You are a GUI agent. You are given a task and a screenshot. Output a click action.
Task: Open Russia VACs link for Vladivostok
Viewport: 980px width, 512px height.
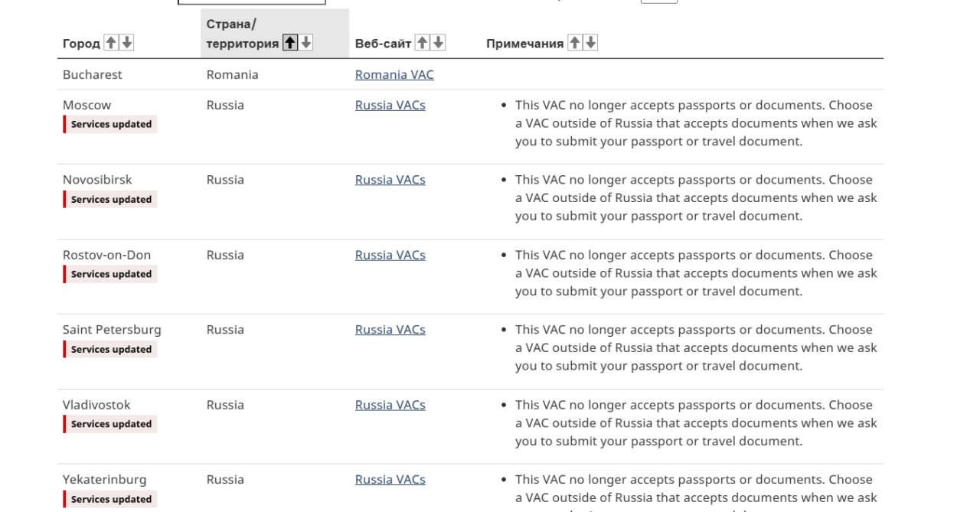390,405
